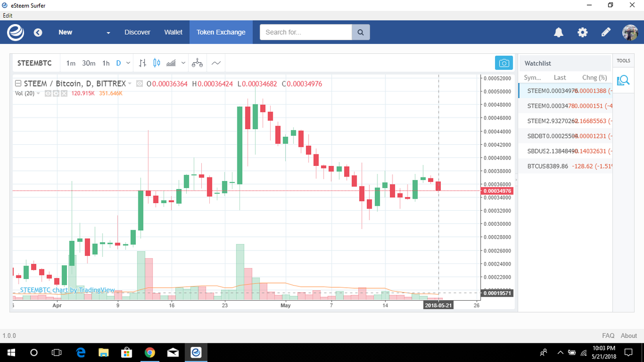644x362 pixels.
Task: Click the STEEMBTC symbol field
Action: [35, 63]
